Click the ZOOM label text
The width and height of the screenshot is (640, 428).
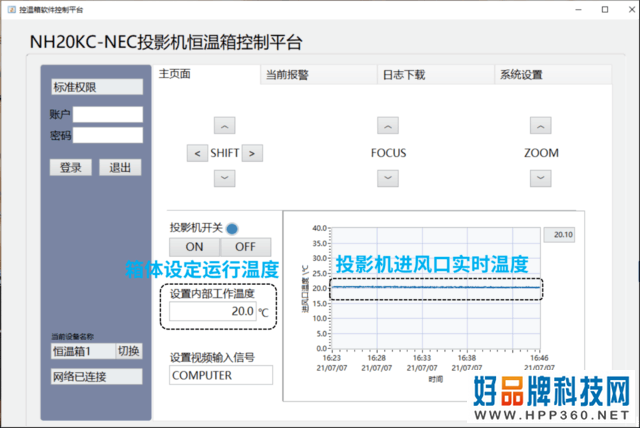coord(541,153)
